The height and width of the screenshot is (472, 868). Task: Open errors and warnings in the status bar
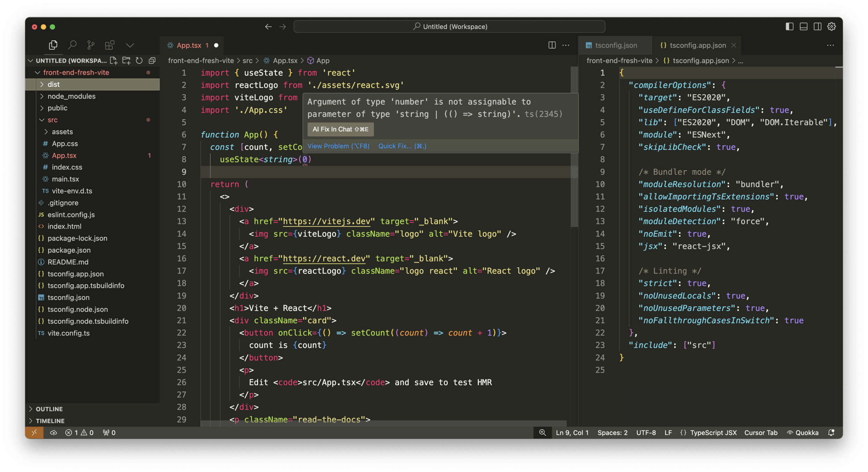click(79, 432)
